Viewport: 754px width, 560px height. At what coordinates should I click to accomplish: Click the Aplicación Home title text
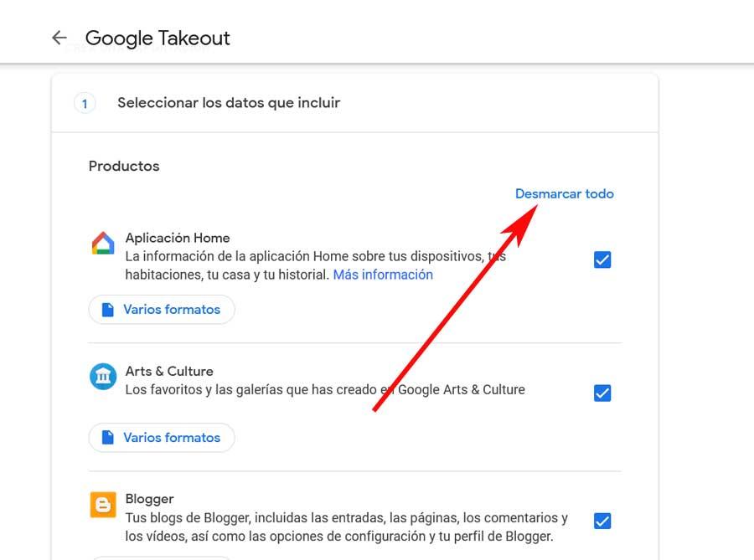click(178, 238)
